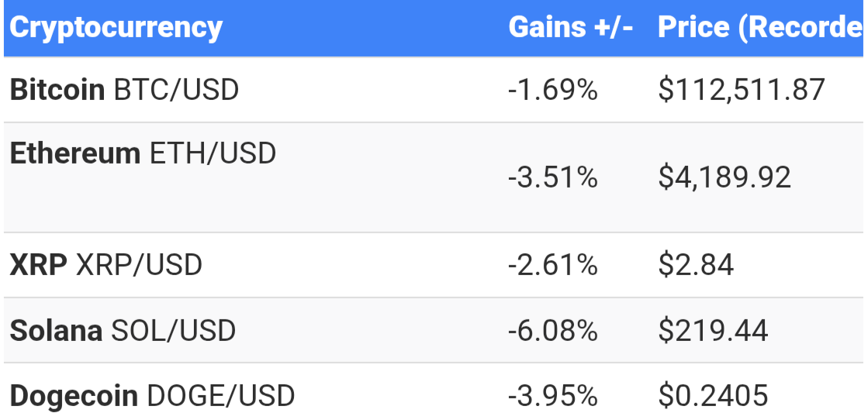Click the $2.84 XRP price

pyautogui.click(x=696, y=265)
